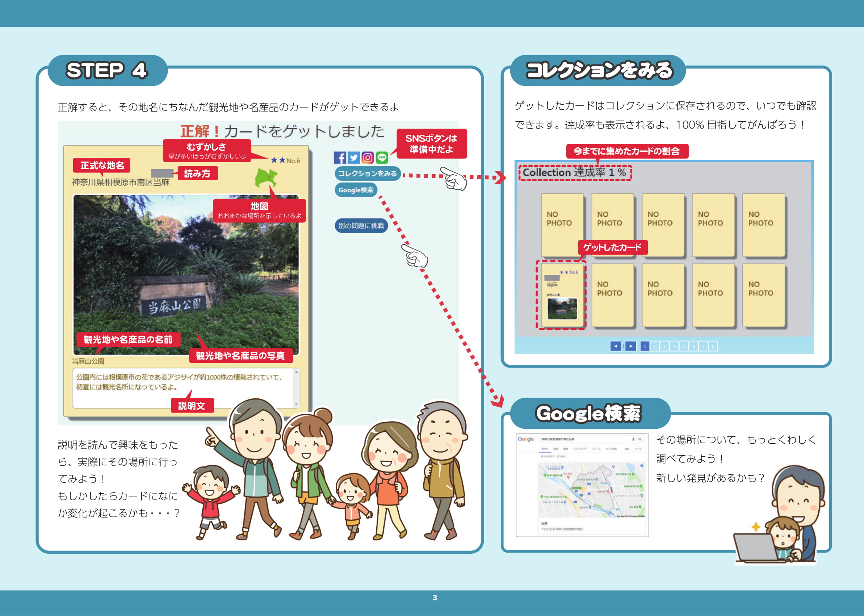
Task: Click the Google logo in the search screenshot
Action: pos(526,439)
